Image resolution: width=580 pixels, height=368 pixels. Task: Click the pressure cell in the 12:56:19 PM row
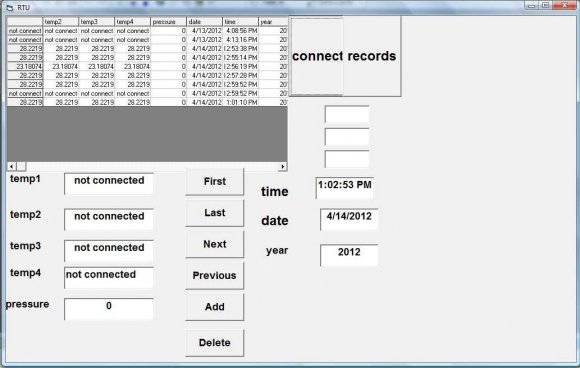[169, 67]
